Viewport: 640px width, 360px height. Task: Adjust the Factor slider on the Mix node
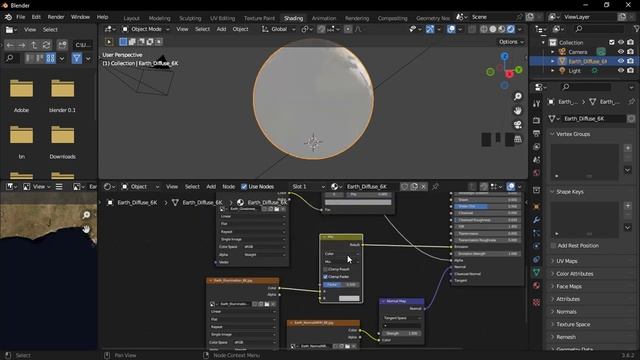pos(341,284)
